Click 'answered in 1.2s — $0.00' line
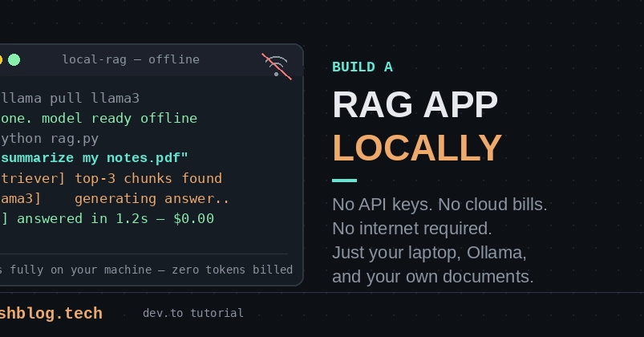644x337 pixels. (x=115, y=218)
